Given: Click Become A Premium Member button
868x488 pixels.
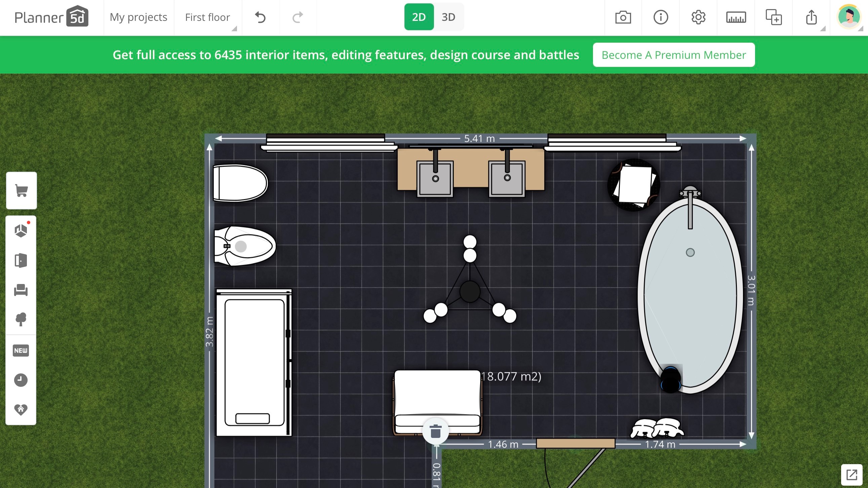Looking at the screenshot, I should coord(674,54).
